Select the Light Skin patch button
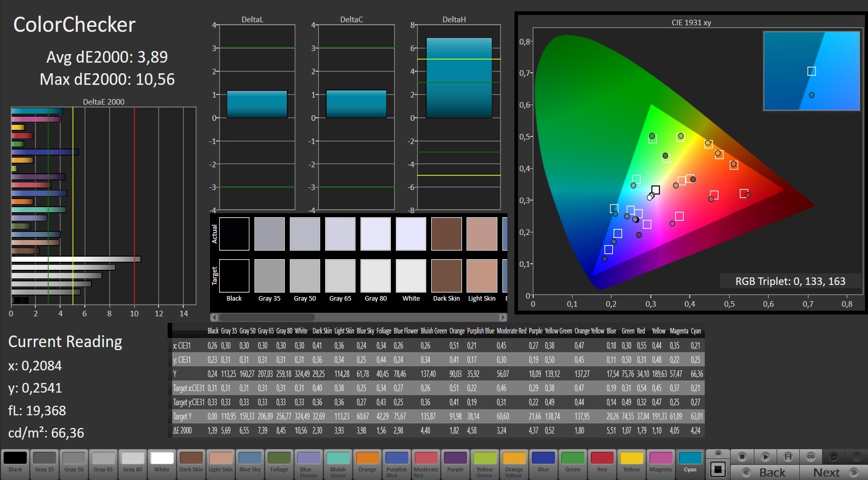868x480 pixels. click(221, 464)
